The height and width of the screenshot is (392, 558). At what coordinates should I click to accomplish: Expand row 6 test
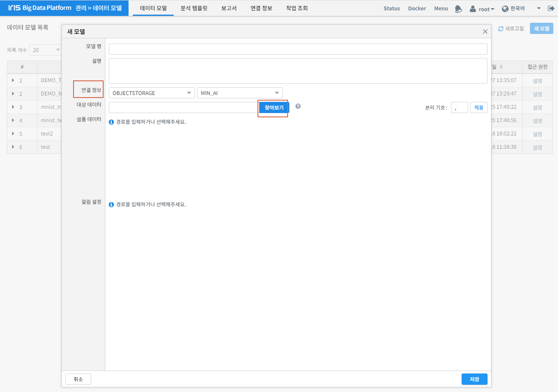(x=13, y=147)
